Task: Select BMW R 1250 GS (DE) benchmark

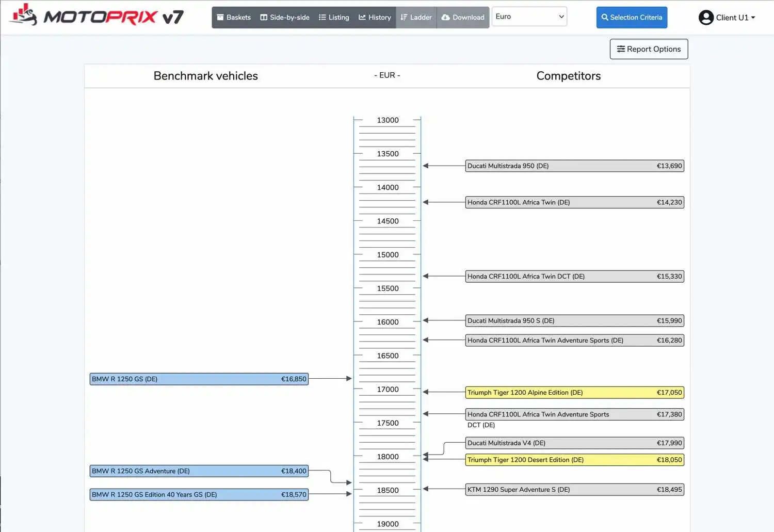Action: pyautogui.click(x=199, y=379)
